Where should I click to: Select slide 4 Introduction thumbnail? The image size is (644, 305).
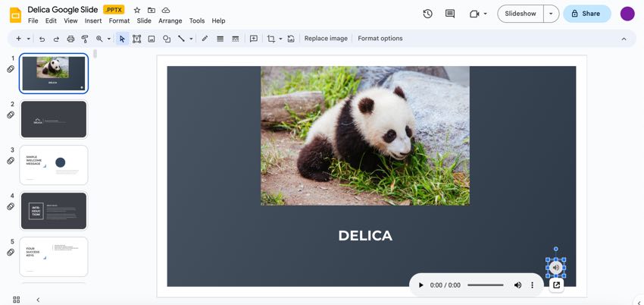(53, 211)
